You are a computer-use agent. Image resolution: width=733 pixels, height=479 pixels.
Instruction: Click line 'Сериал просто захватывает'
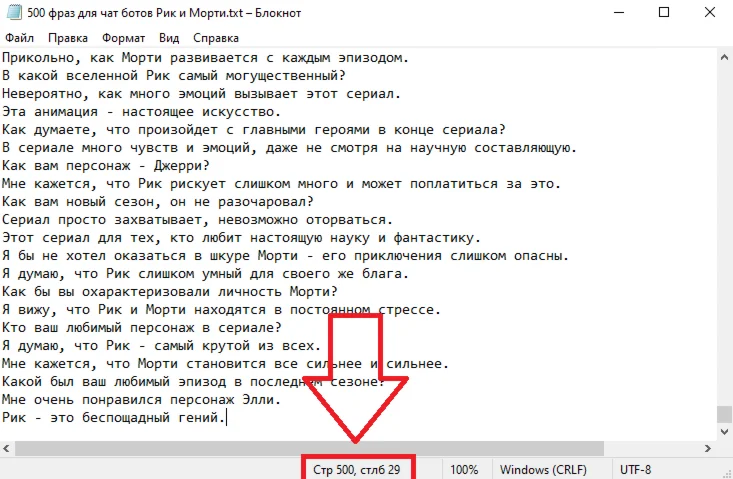(x=197, y=220)
